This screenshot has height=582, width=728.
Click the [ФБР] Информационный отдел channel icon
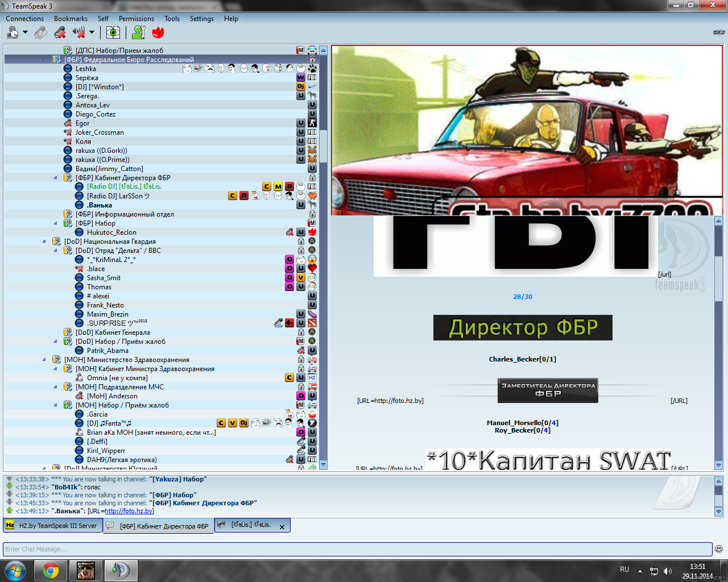[68, 214]
